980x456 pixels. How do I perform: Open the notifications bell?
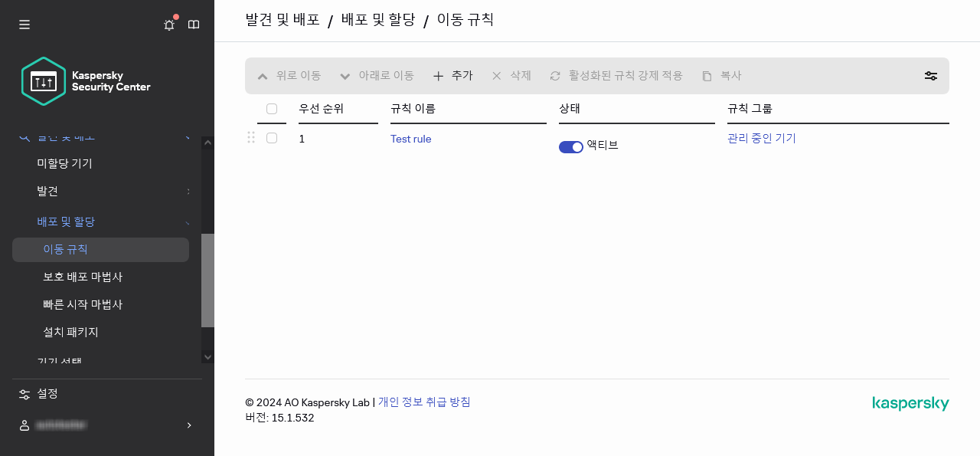(x=168, y=25)
